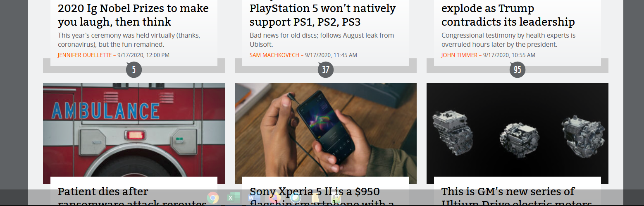Click the circular blue taskbar icon
The height and width of the screenshot is (206, 644).
296,198
